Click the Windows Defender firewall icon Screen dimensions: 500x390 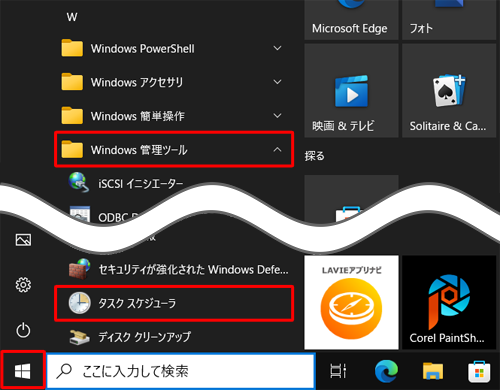(x=79, y=269)
